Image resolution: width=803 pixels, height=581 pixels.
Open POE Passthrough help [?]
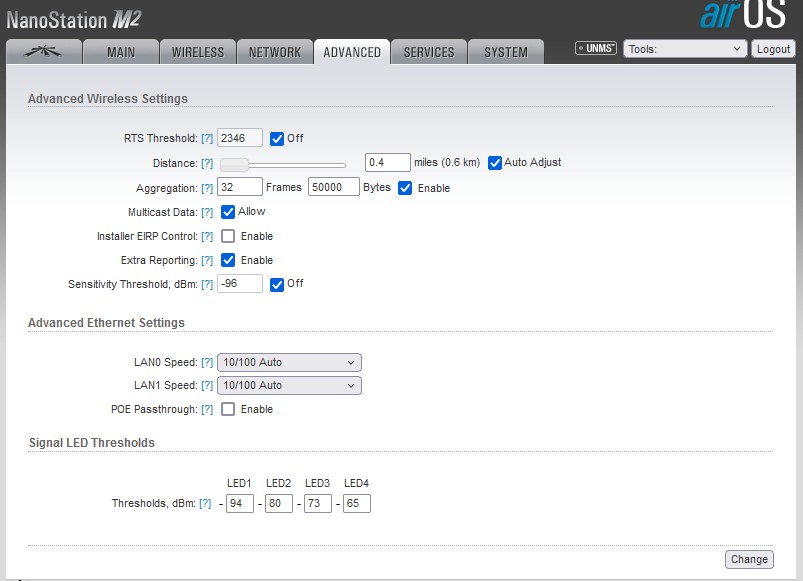pyautogui.click(x=207, y=410)
